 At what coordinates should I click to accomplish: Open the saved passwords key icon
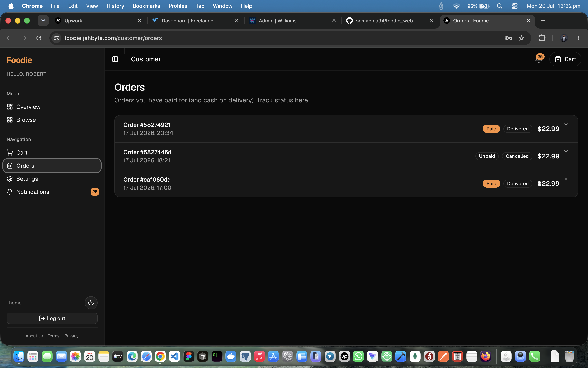[x=508, y=38]
